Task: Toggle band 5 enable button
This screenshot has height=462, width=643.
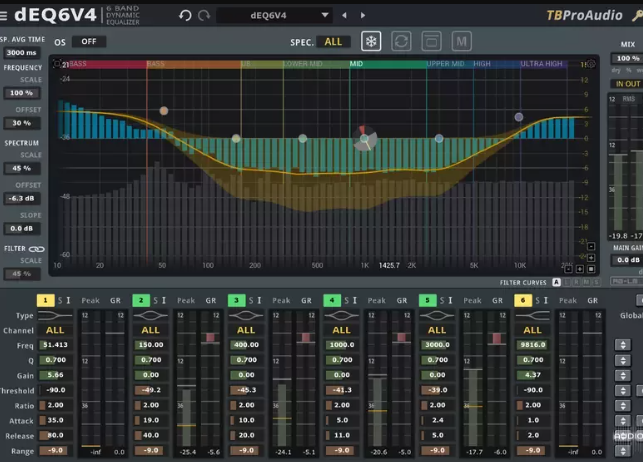Action: click(x=427, y=300)
